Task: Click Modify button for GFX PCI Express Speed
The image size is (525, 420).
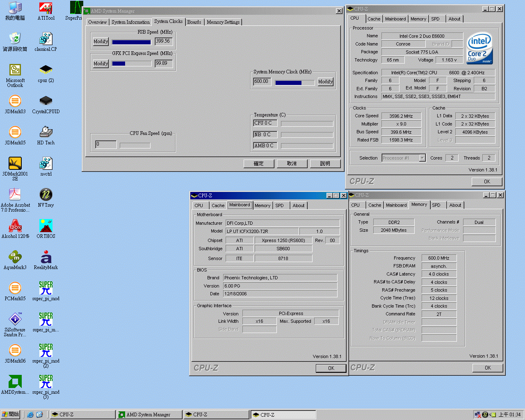Action: 100,64
